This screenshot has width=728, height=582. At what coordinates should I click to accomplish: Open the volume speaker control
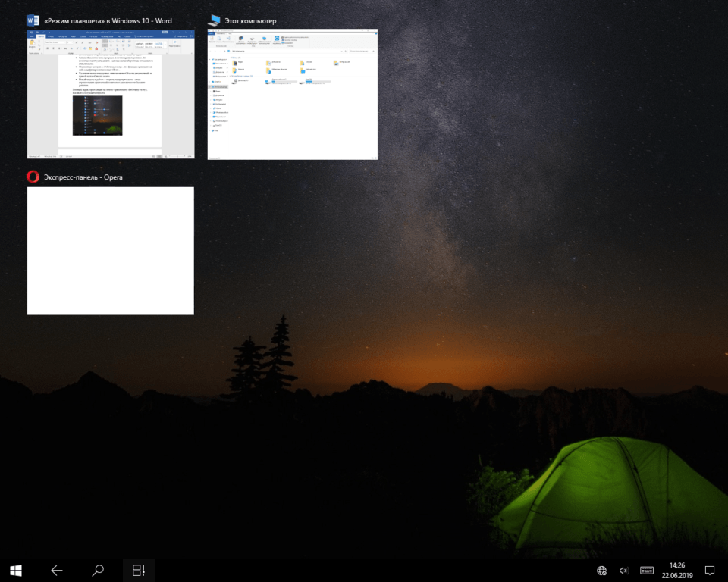point(623,571)
